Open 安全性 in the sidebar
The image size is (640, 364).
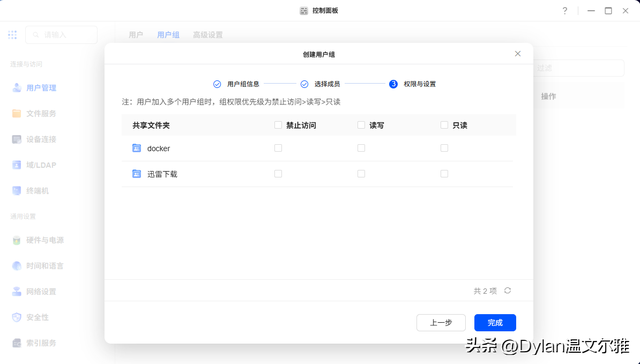(x=31, y=317)
